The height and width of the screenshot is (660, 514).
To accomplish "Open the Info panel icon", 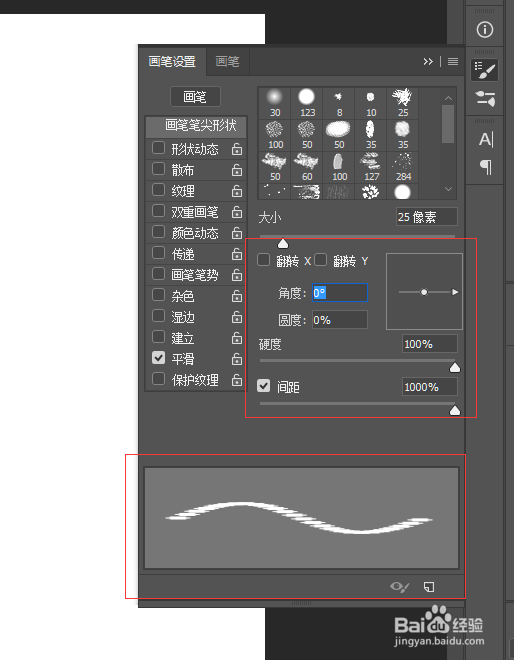I will tap(485, 29).
